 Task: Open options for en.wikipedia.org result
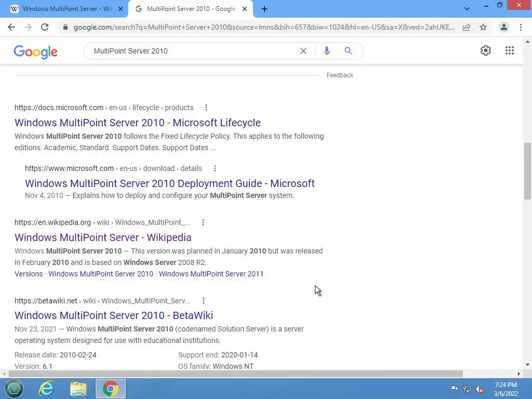[x=203, y=222]
